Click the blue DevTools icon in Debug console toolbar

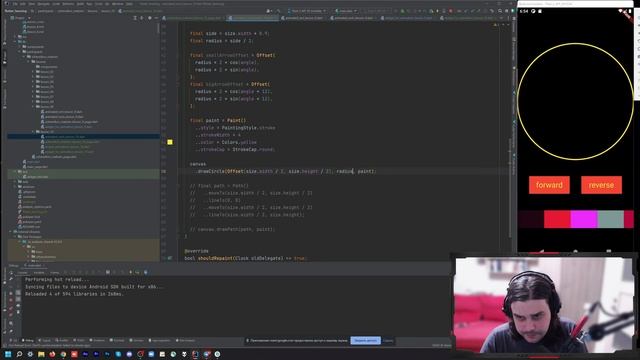146,272
